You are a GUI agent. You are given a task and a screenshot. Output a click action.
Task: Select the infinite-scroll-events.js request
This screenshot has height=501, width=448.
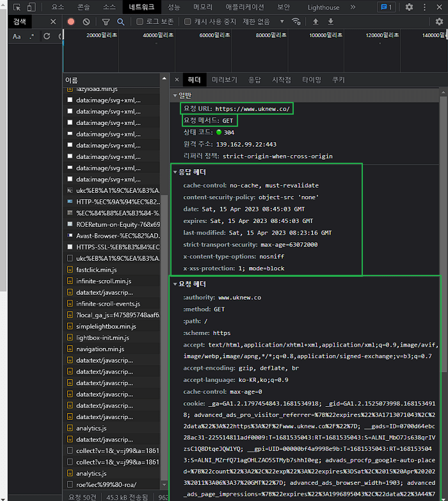pos(112,304)
